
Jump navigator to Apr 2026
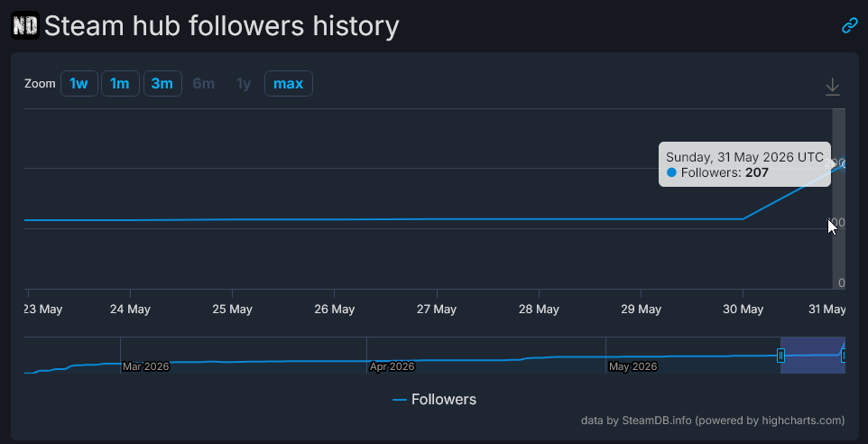392,366
